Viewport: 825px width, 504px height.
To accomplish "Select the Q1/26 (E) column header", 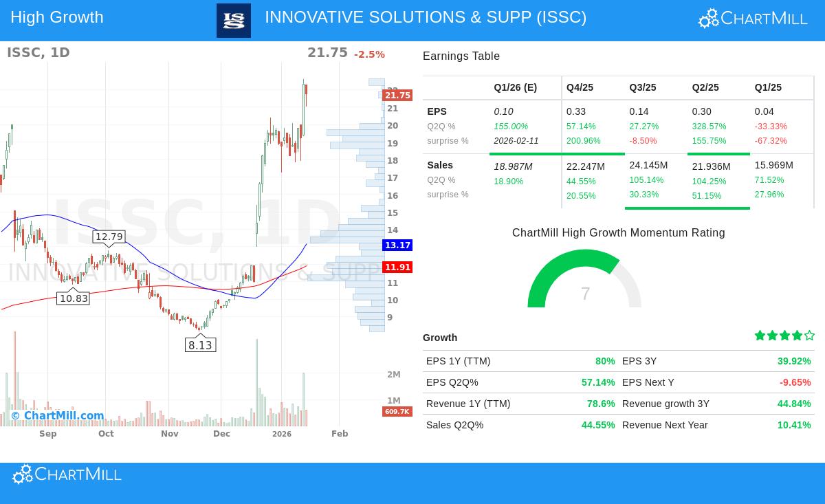I will pyautogui.click(x=515, y=87).
